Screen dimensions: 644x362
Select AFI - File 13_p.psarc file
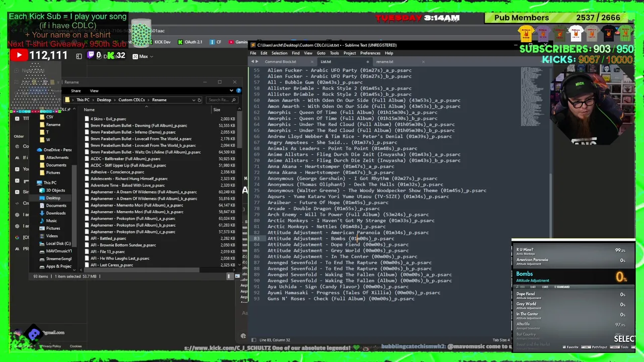pos(108,251)
